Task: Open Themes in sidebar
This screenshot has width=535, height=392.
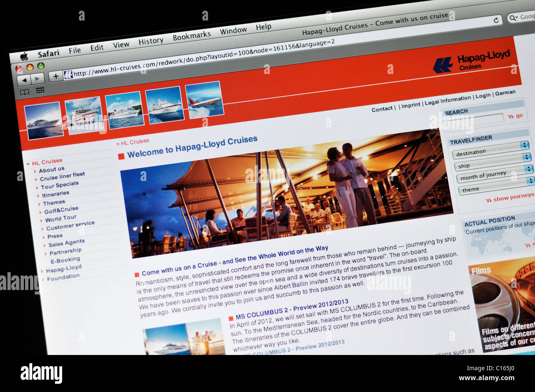Action: (54, 203)
